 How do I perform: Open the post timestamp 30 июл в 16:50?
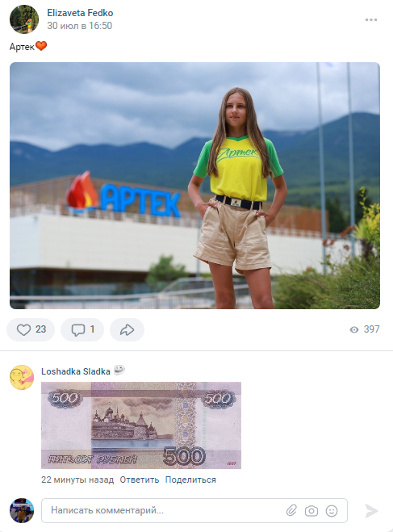[79, 26]
